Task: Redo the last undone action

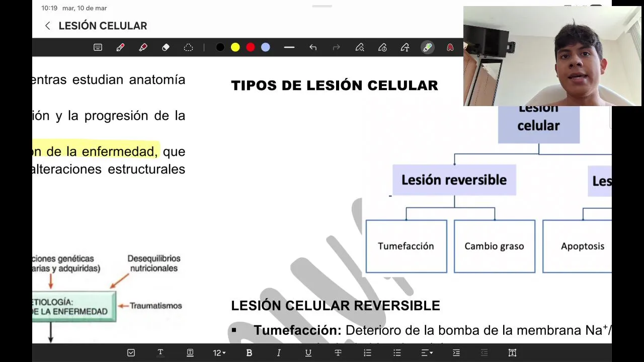Action: (x=336, y=47)
